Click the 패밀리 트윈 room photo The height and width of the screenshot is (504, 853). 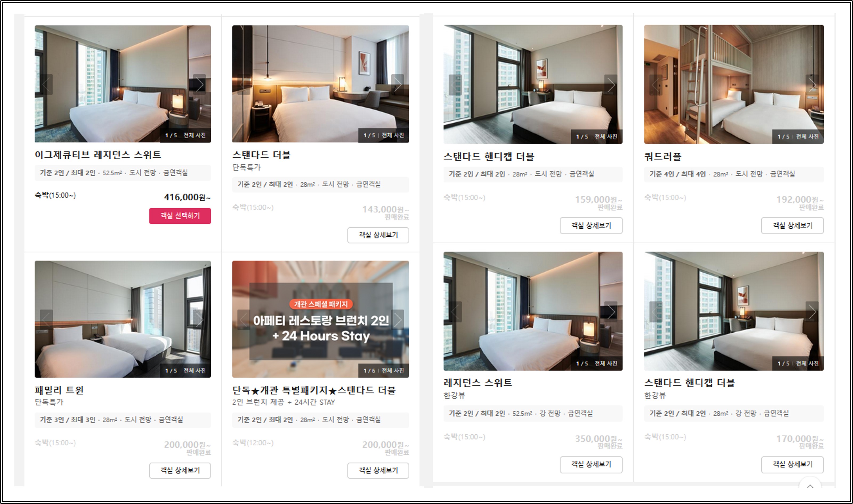coord(123,319)
